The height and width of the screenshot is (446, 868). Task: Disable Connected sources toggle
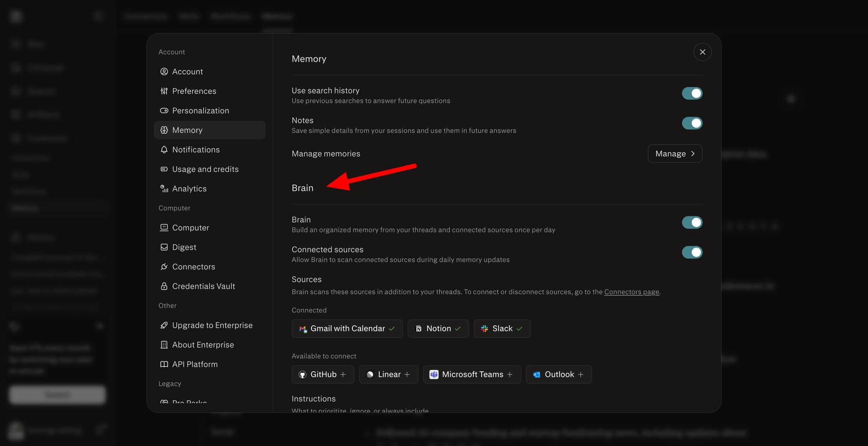692,253
